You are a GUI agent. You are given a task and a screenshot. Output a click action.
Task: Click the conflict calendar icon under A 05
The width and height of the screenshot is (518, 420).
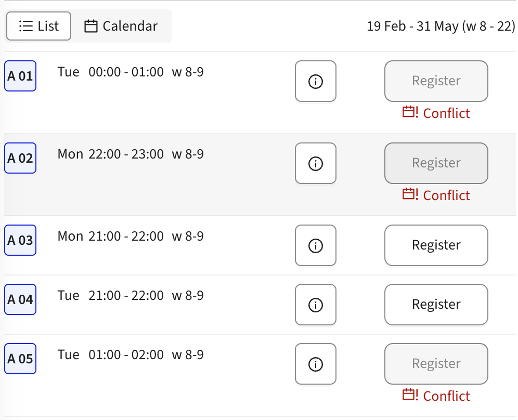click(410, 395)
